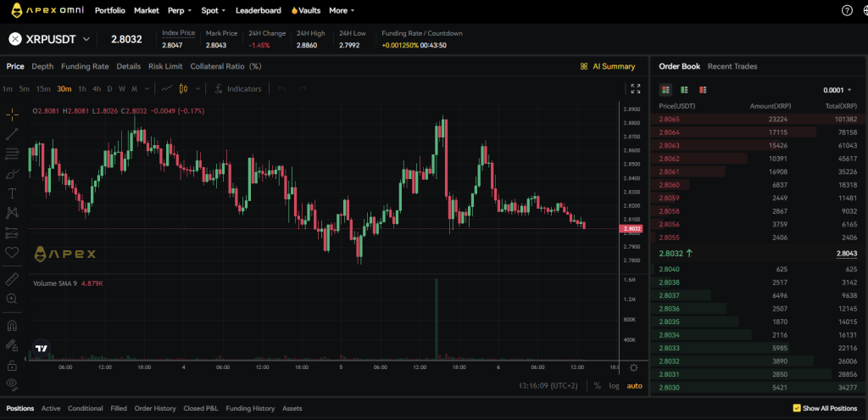The height and width of the screenshot is (420, 868).
Task: Open the Portfolio page
Action: [110, 10]
